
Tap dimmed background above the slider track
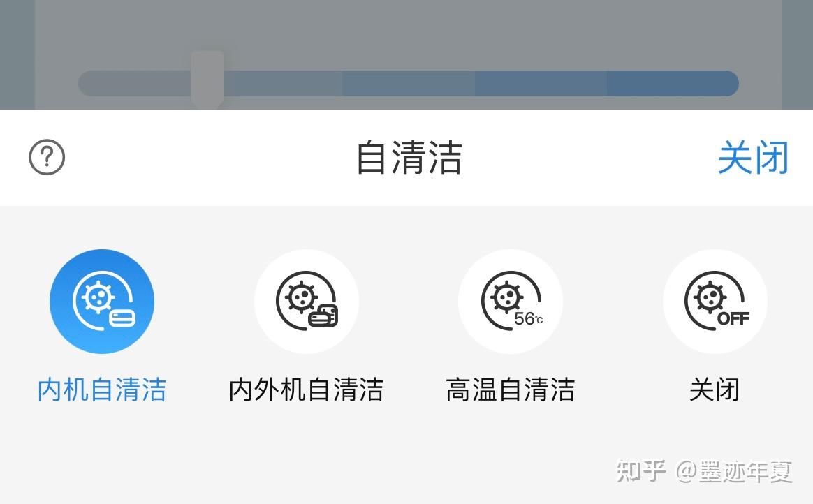409,26
